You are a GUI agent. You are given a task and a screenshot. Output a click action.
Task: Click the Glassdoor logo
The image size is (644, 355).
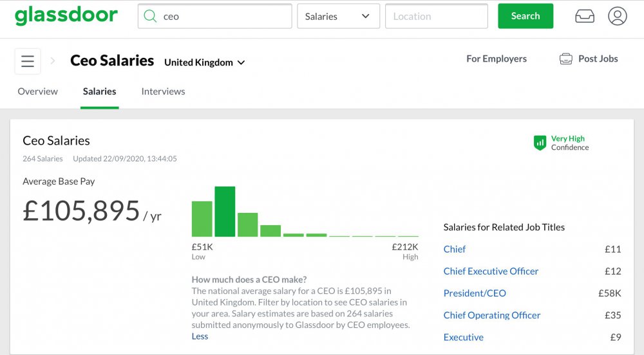tap(66, 16)
